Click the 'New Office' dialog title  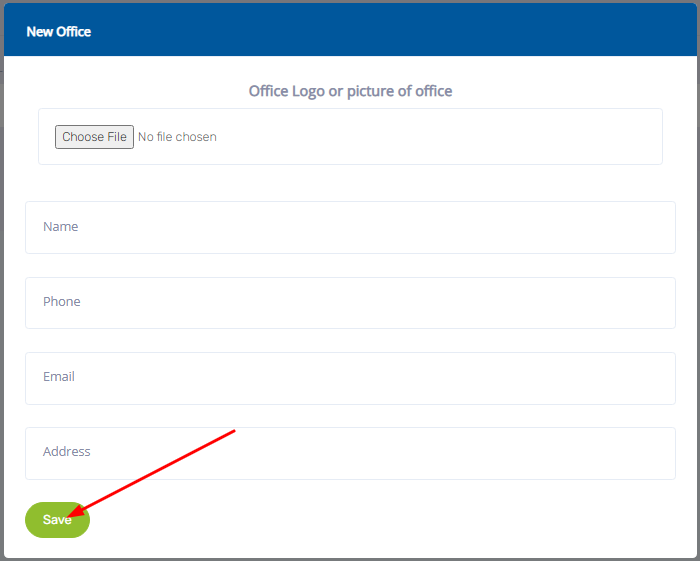click(x=58, y=32)
